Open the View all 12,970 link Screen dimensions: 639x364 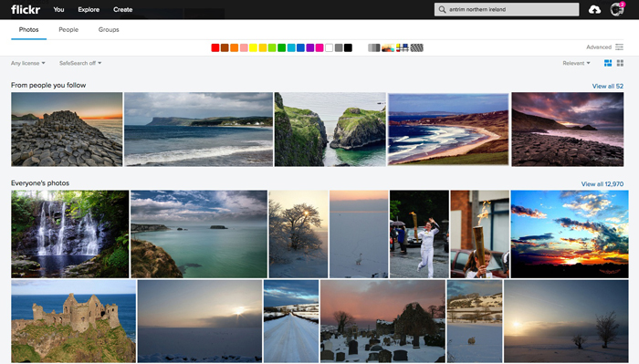pyautogui.click(x=602, y=184)
